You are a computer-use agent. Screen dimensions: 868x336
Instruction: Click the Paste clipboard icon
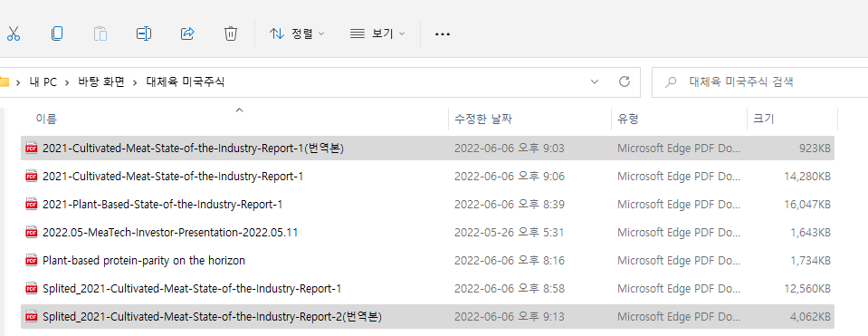100,34
